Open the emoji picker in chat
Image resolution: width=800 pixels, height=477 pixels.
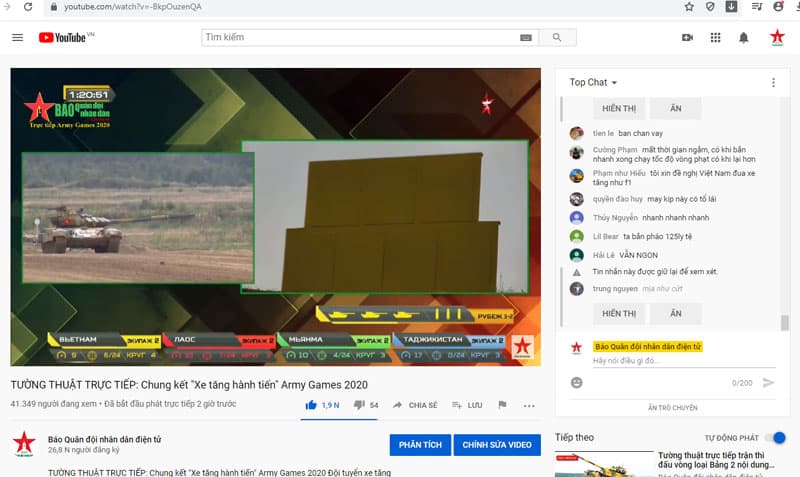tap(577, 383)
